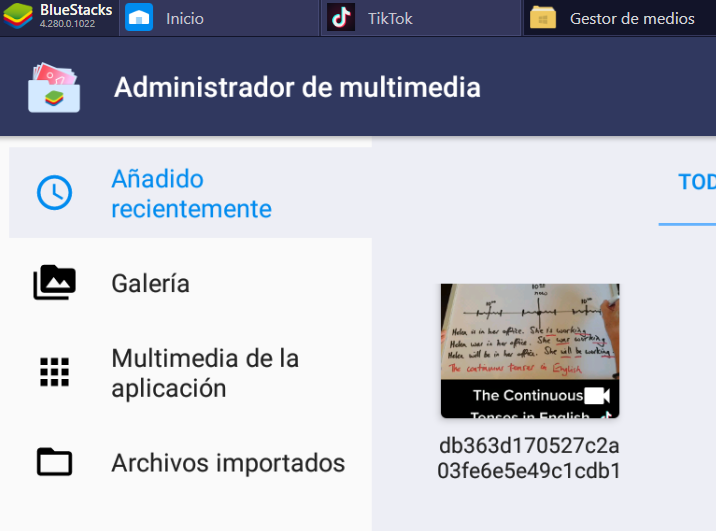
Task: Open Archivos importados in the sidebar
Action: (x=228, y=463)
